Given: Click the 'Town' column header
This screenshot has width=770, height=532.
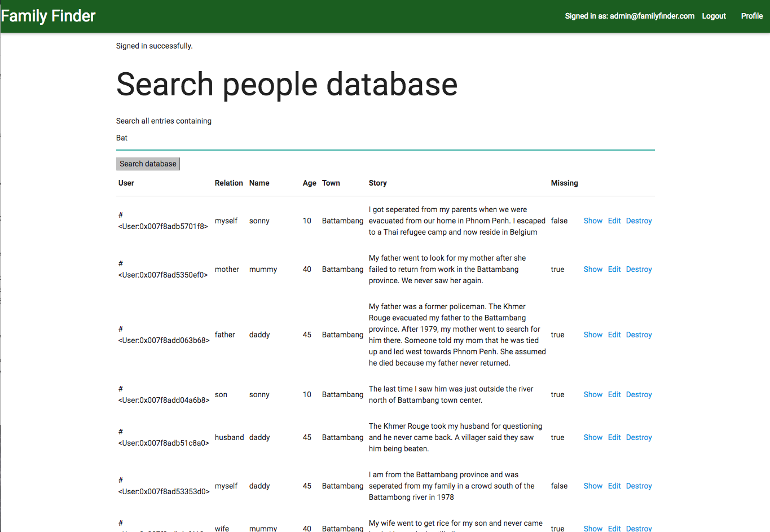Looking at the screenshot, I should click(331, 183).
